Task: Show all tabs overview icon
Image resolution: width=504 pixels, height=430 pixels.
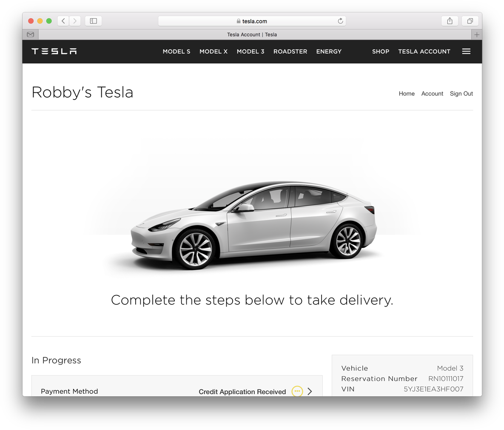Action: pyautogui.click(x=470, y=21)
